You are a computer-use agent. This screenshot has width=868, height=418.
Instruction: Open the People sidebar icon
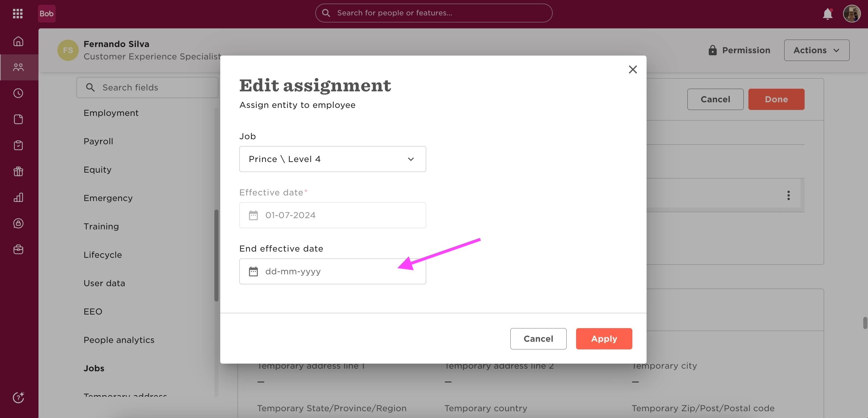[x=18, y=67]
